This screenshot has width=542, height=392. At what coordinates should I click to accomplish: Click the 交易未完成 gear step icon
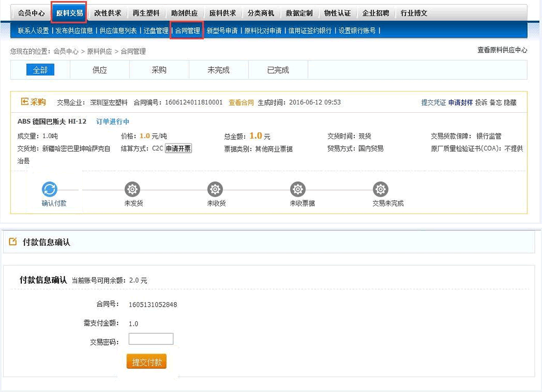coord(380,189)
